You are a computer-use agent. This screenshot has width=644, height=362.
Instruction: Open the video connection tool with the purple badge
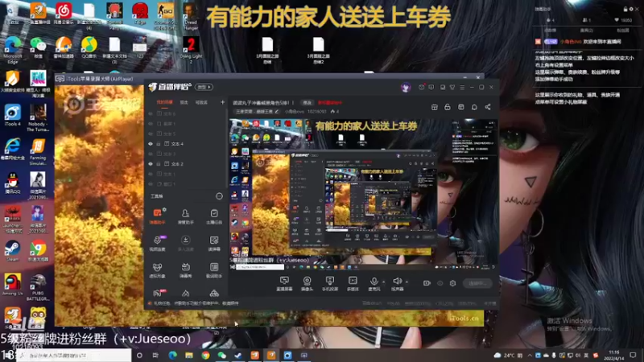(157, 243)
